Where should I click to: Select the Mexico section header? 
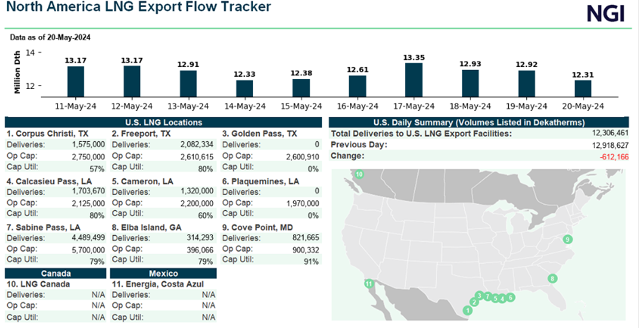163,274
